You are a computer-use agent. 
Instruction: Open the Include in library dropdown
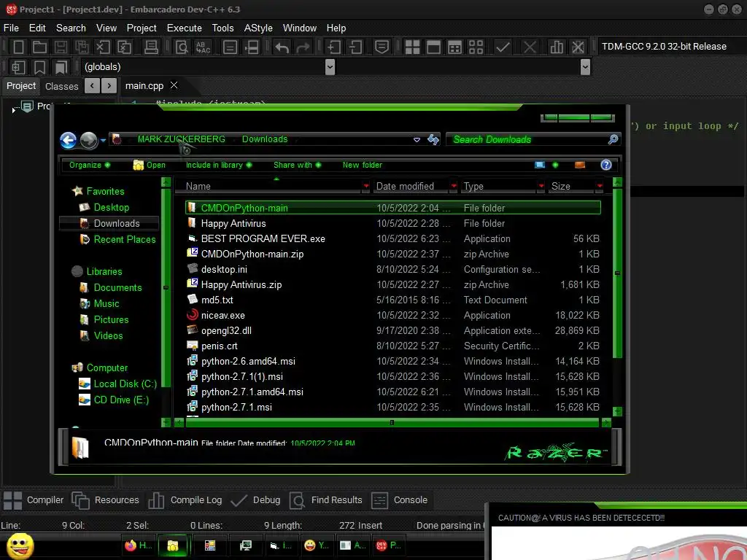[219, 165]
